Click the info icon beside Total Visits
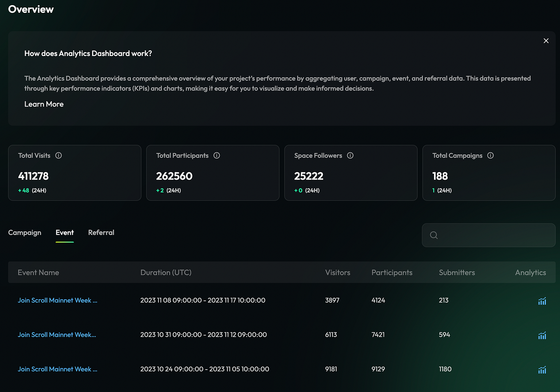 tap(58, 156)
